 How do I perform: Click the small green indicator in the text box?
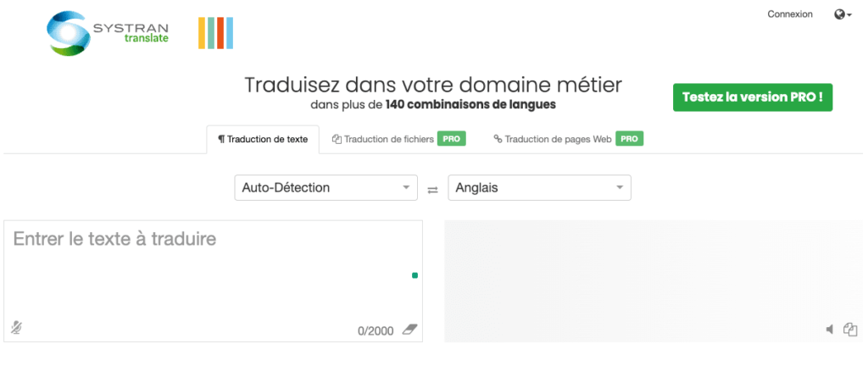click(415, 275)
